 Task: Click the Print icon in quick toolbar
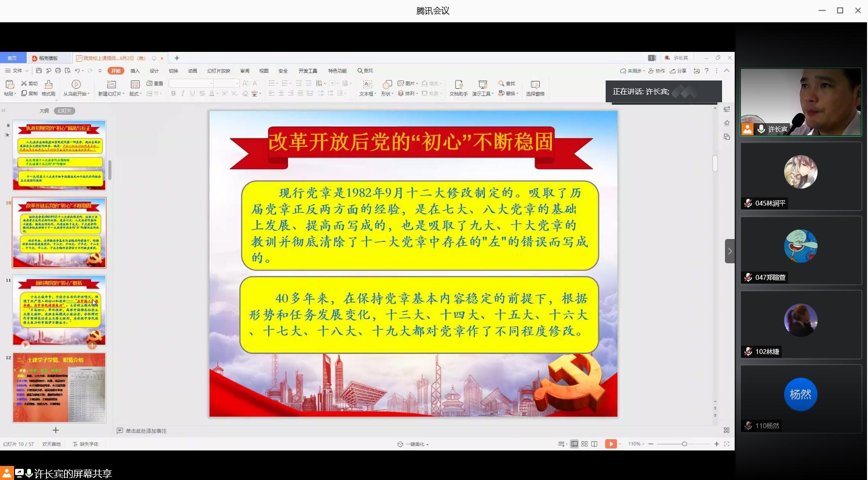click(58, 71)
